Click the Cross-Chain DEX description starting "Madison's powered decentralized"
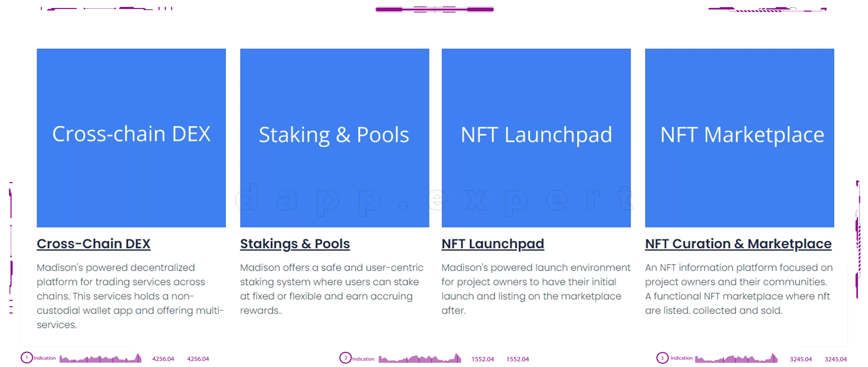 click(x=130, y=296)
